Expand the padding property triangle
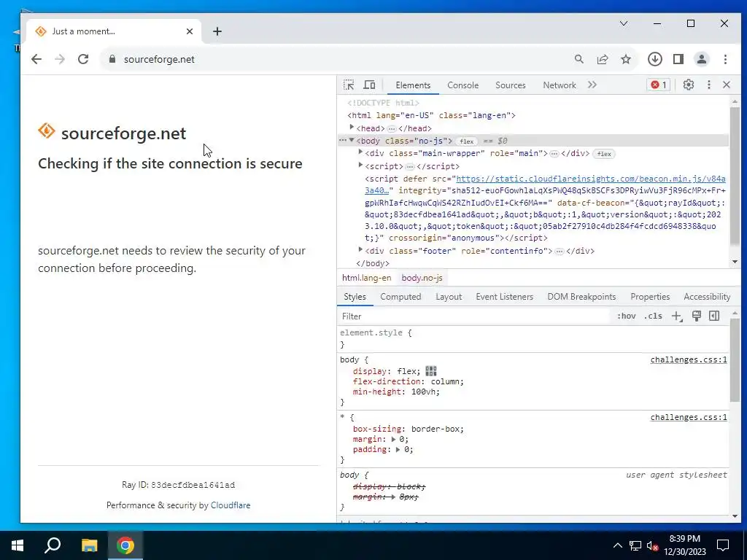Viewport: 747px width, 560px height. pos(398,449)
